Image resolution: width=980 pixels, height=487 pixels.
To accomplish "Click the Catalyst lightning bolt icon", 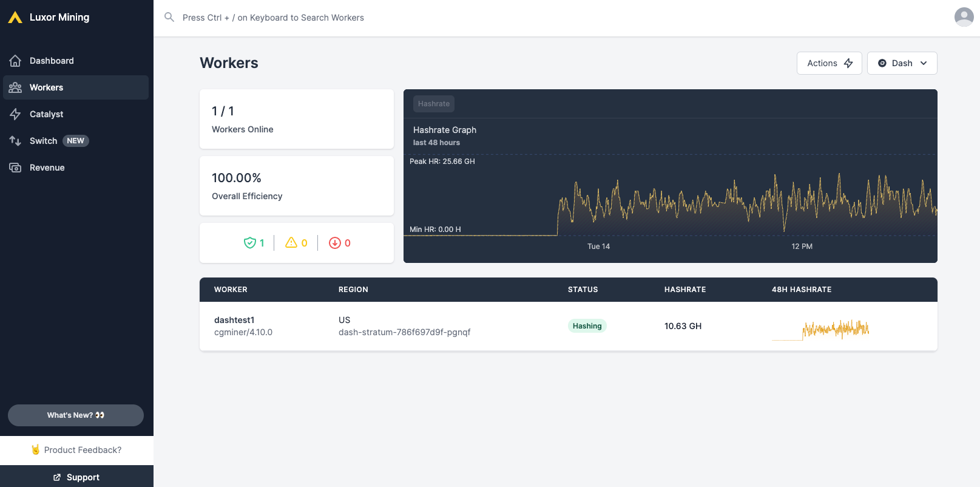I will click(15, 114).
